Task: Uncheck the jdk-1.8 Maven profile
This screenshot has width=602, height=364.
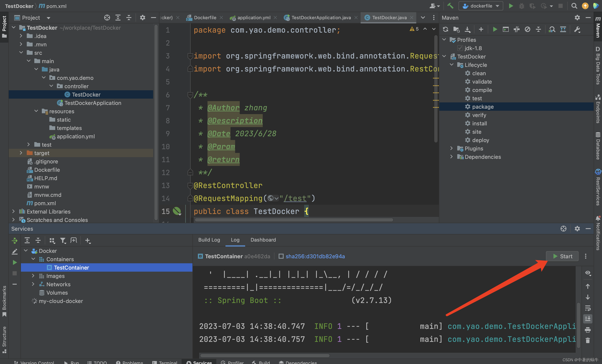Action: [460, 48]
